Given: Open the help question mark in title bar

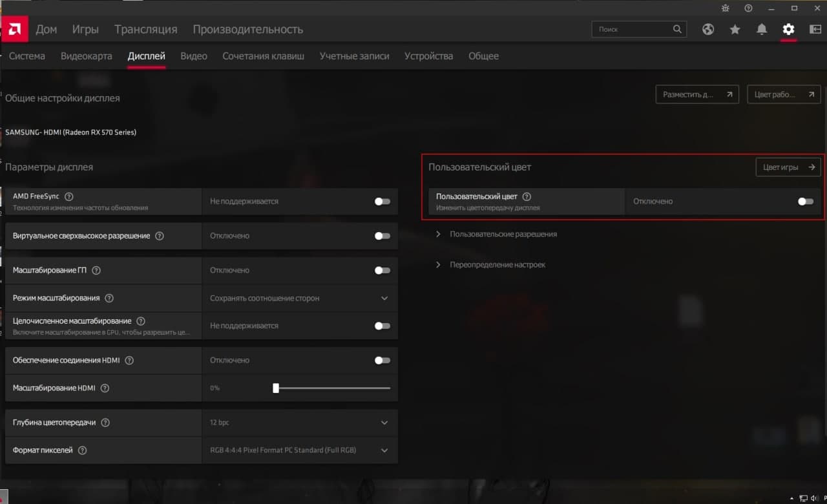Looking at the screenshot, I should point(748,8).
